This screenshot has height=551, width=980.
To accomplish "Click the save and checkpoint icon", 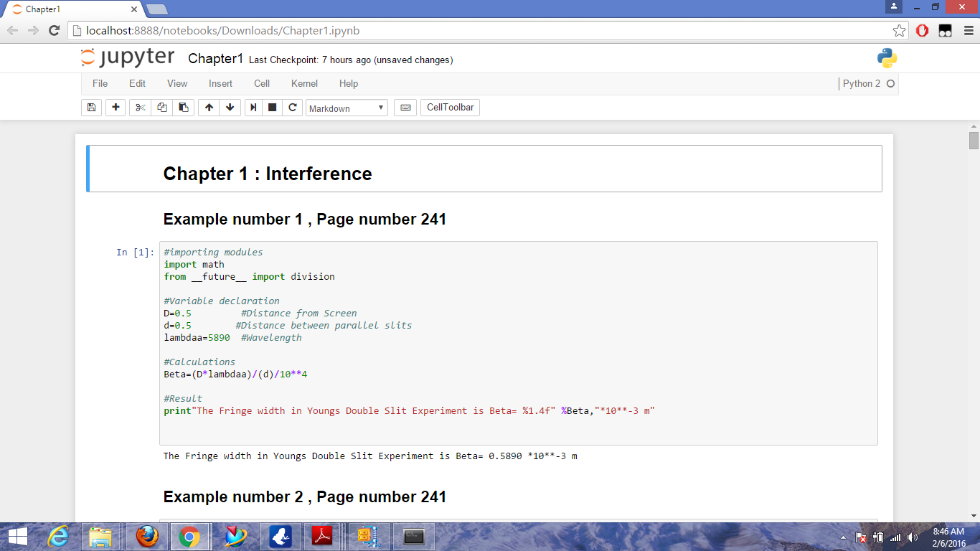I will 91,108.
